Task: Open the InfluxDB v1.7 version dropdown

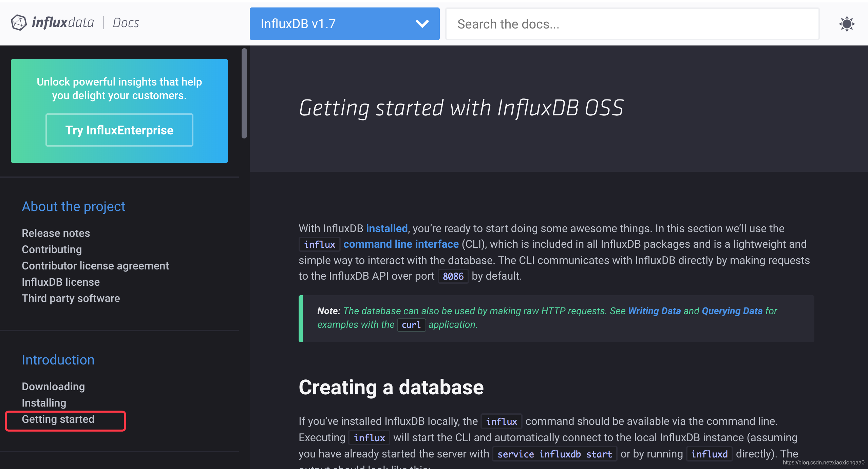Action: [344, 24]
